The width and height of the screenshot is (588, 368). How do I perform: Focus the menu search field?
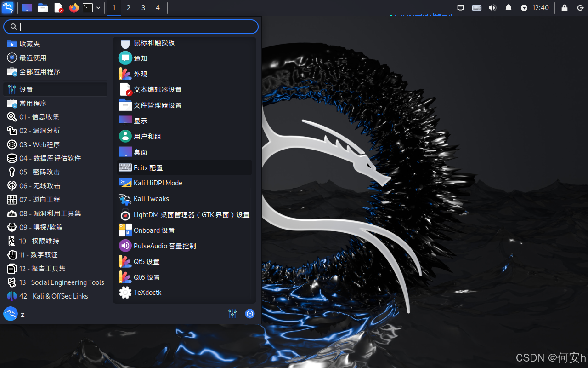[131, 27]
